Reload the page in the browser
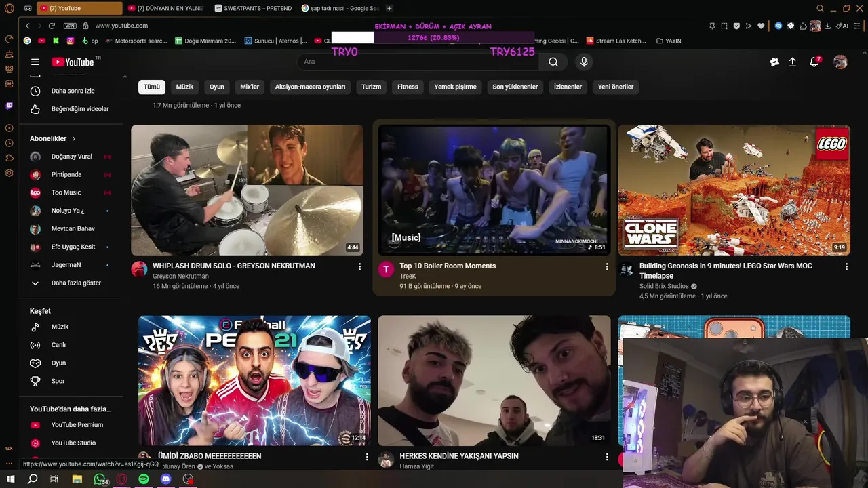This screenshot has height=488, width=868. [x=52, y=26]
